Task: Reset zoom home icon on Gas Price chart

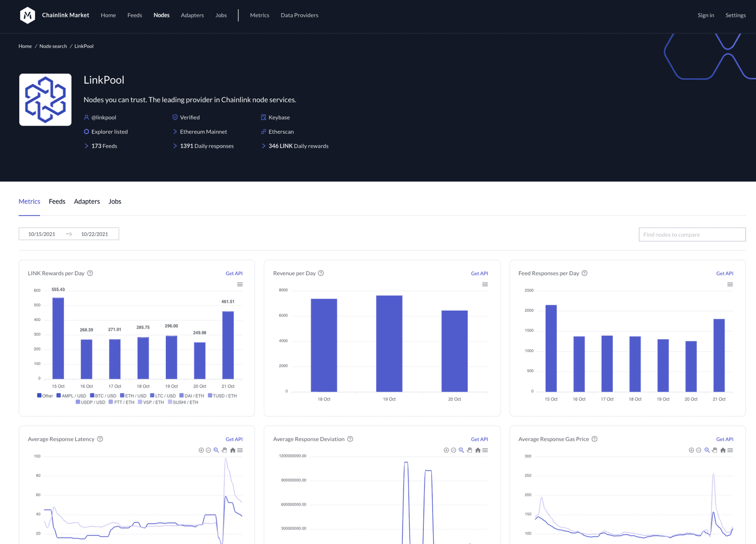Action: (723, 450)
